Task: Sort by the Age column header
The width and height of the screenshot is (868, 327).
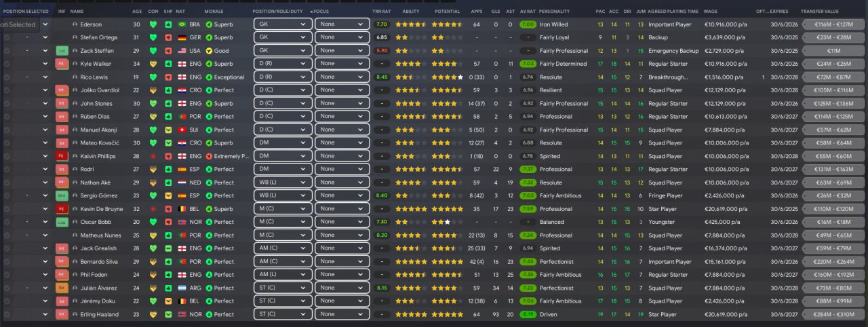Action: pyautogui.click(x=138, y=12)
